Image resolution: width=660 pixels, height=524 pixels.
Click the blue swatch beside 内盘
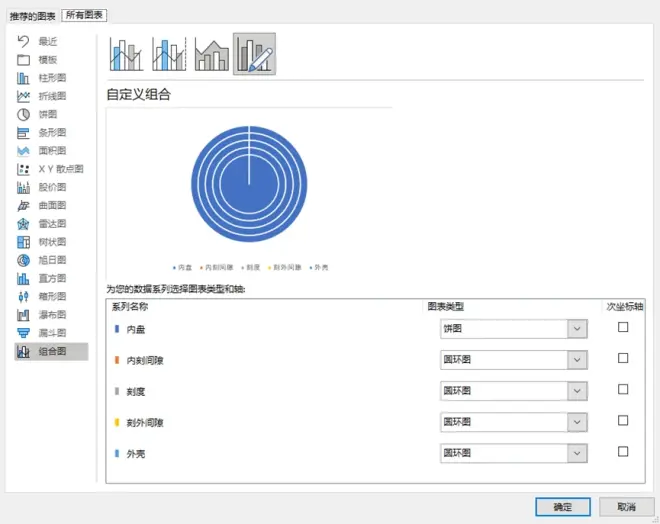tap(117, 329)
